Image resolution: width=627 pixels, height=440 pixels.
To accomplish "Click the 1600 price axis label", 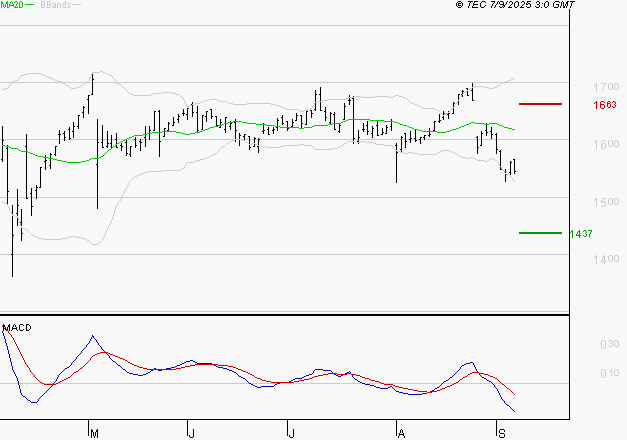I will point(606,144).
